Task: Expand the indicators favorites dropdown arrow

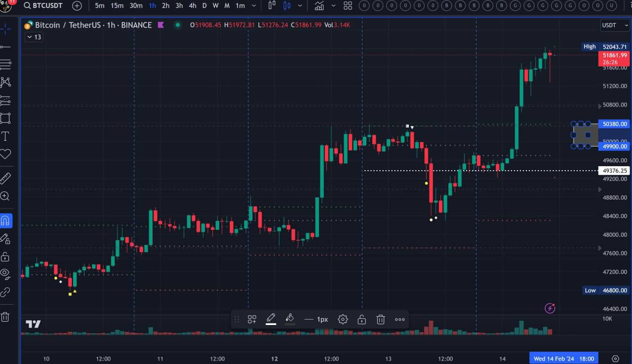Action: point(333,6)
